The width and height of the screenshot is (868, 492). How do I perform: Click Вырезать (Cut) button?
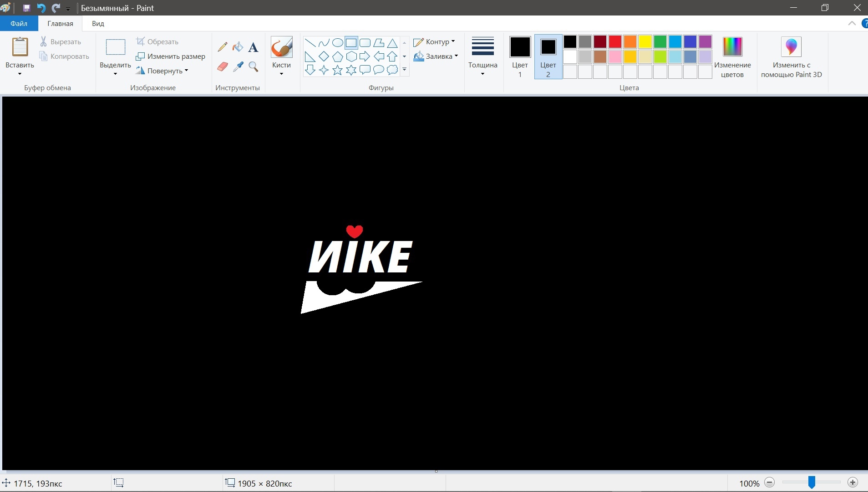(x=61, y=41)
